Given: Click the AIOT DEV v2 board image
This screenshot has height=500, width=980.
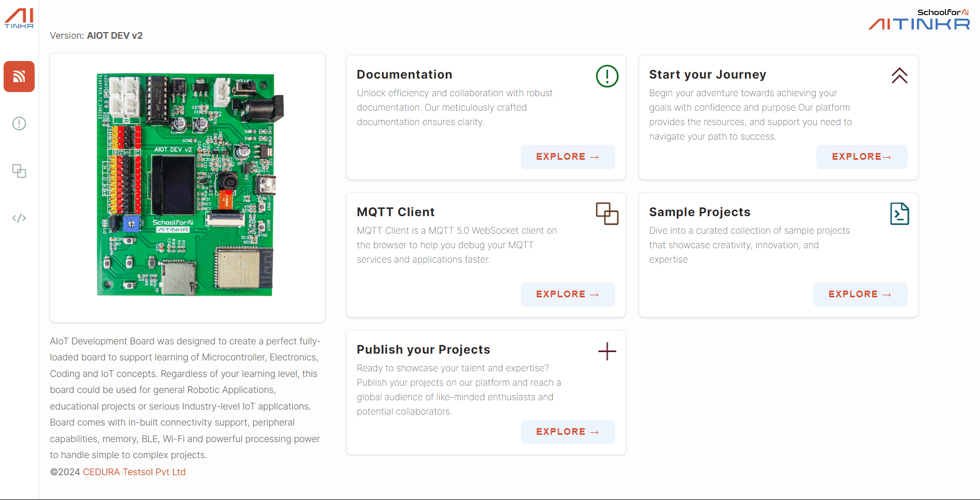Looking at the screenshot, I should click(188, 186).
